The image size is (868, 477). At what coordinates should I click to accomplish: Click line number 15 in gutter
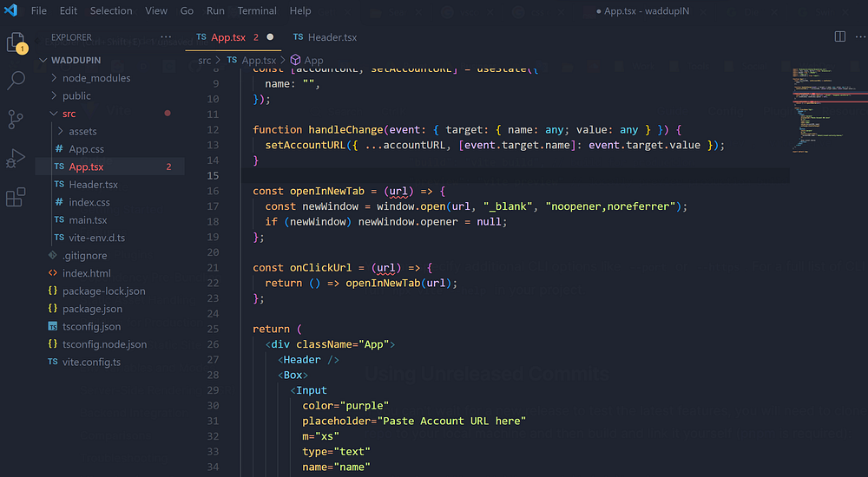point(214,175)
